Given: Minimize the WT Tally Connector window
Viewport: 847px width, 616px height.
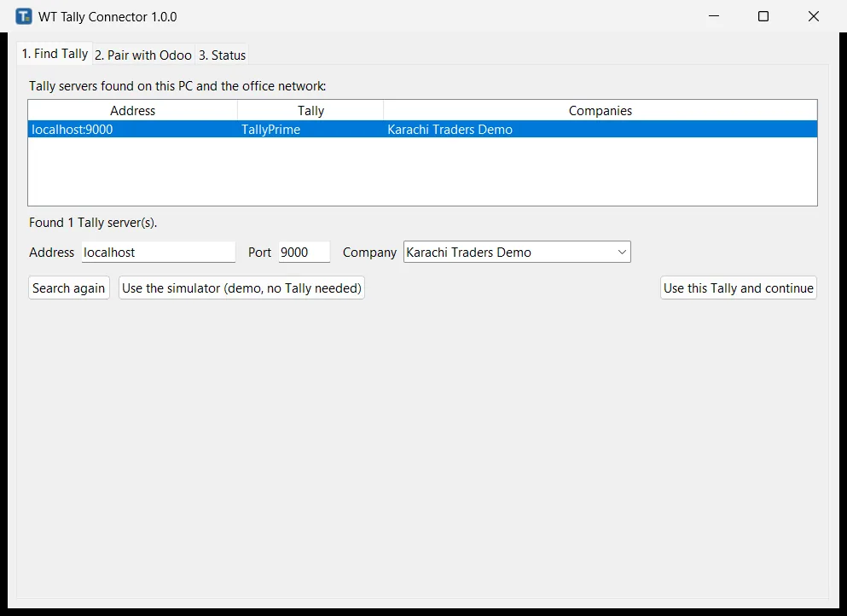Looking at the screenshot, I should [x=714, y=16].
